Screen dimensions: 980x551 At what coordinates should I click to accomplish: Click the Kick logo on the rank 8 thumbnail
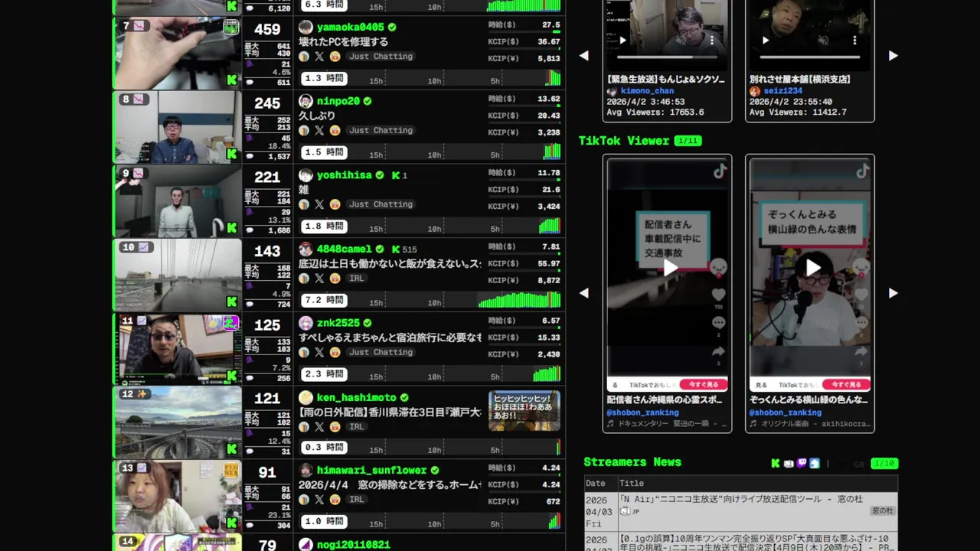(x=232, y=154)
